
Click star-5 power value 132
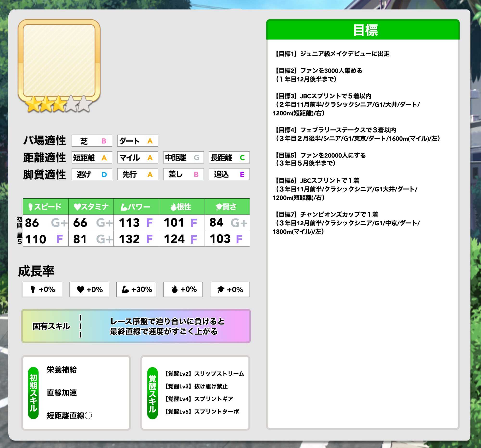coord(129,239)
